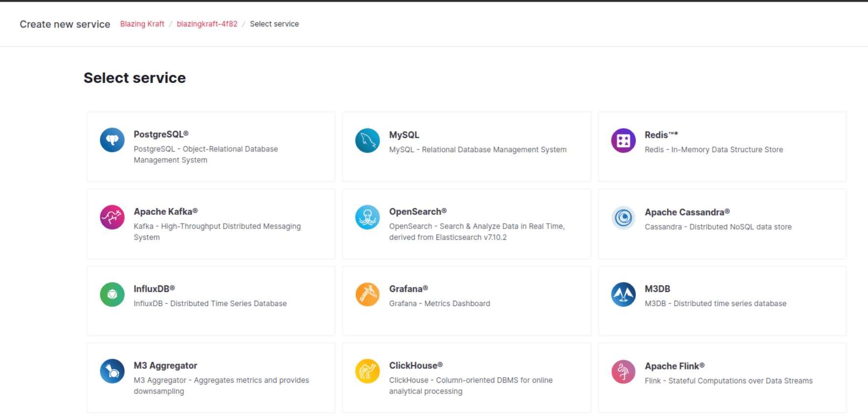Click 'Cassandra - Distributed NoSQL data store' text

click(718, 227)
